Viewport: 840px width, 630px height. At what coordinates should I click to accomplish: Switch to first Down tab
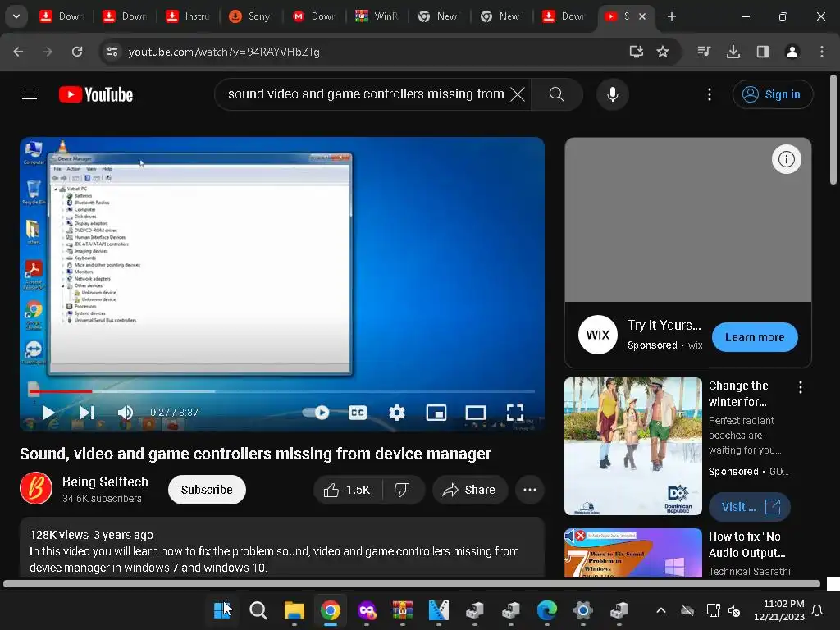click(61, 16)
